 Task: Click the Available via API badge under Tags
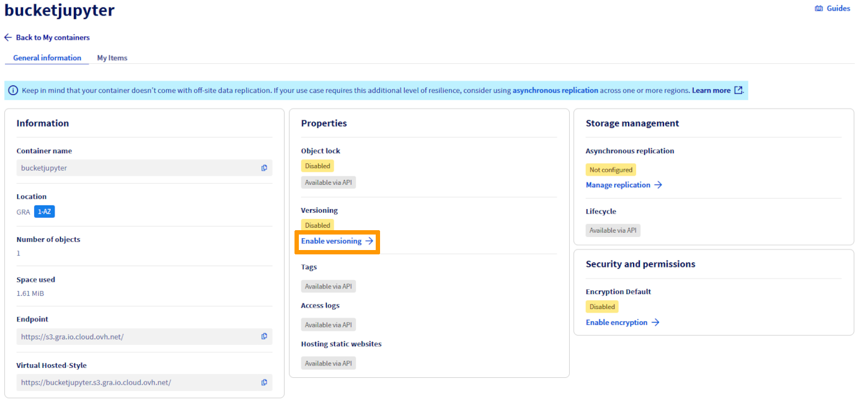[328, 286]
